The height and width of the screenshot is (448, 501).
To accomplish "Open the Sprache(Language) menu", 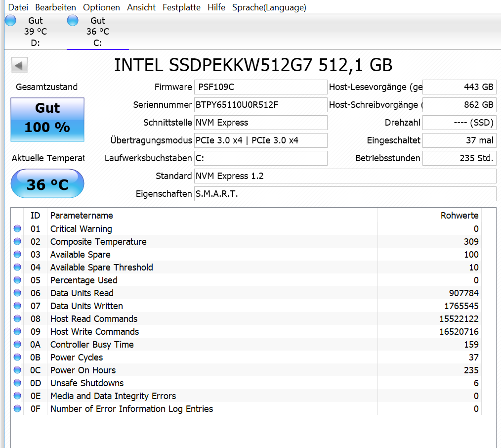I will 269,7.
